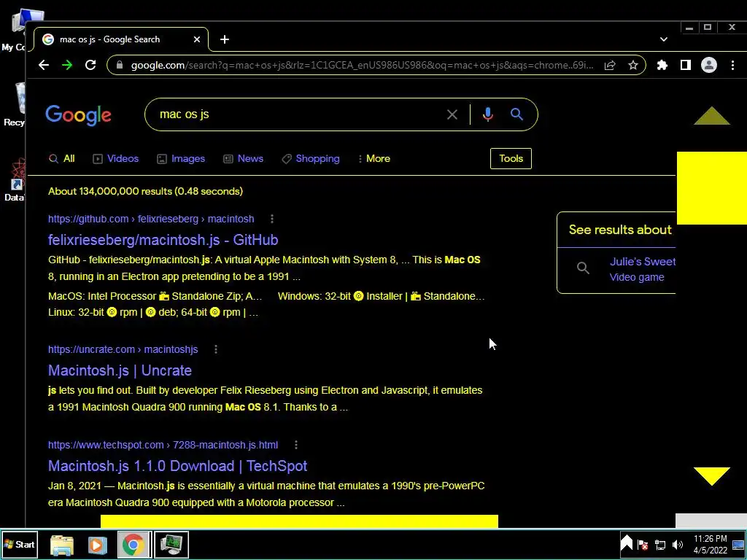
Task: Open the tab search chevron in the title bar
Action: (664, 39)
